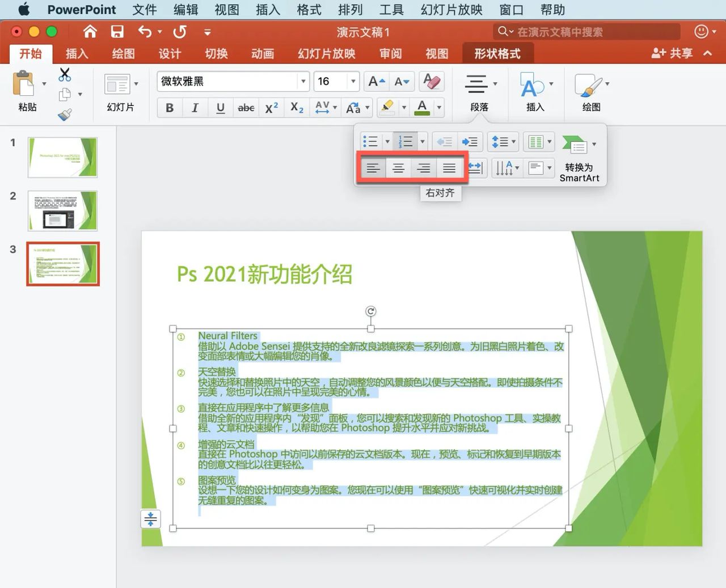Collapse the ribbon with the chevron
726x588 pixels.
pyautogui.click(x=707, y=53)
